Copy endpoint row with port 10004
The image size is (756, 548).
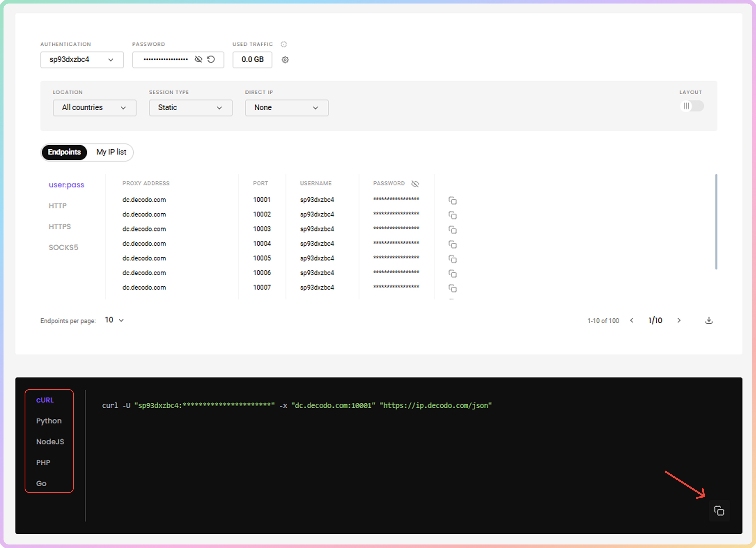452,244
